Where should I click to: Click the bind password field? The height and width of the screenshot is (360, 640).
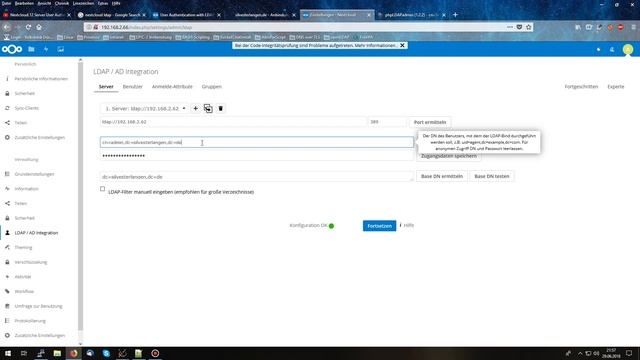[256, 156]
